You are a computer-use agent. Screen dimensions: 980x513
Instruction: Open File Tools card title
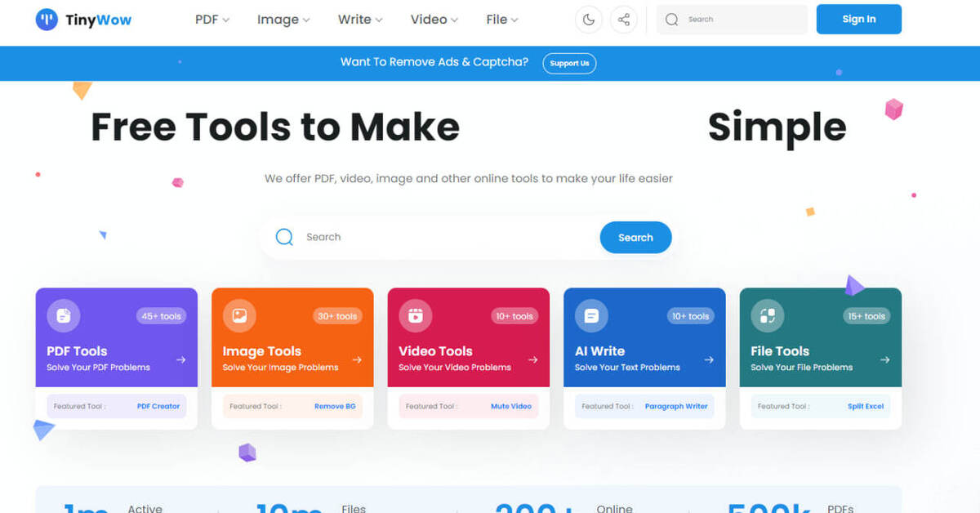[x=780, y=351]
